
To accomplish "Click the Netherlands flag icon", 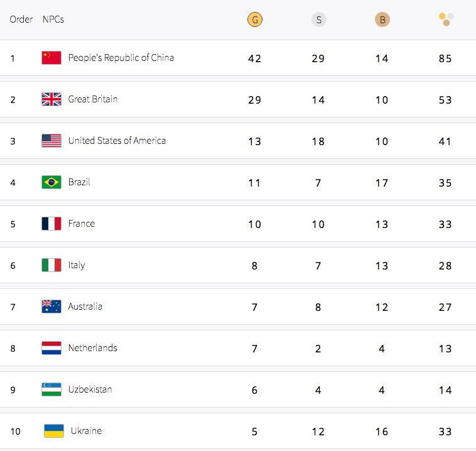I will [51, 348].
